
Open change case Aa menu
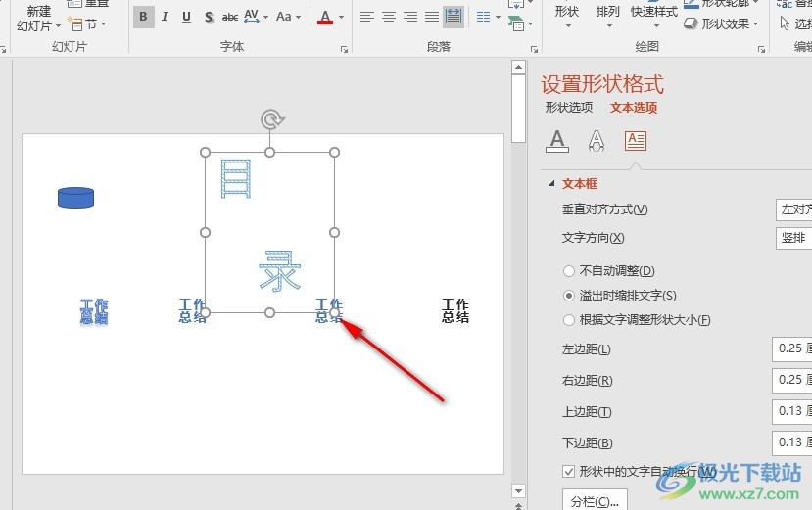coord(288,17)
